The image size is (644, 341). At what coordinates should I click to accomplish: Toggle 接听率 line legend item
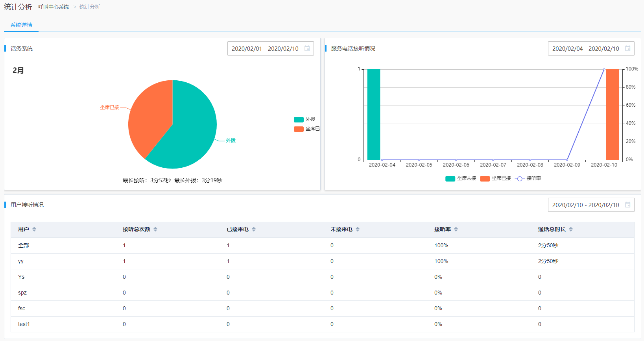[528, 178]
